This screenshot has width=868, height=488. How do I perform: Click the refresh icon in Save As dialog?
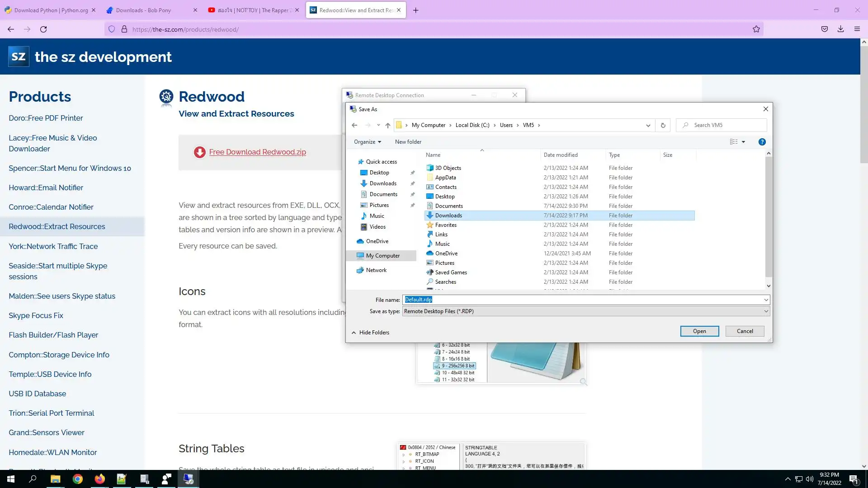(663, 125)
